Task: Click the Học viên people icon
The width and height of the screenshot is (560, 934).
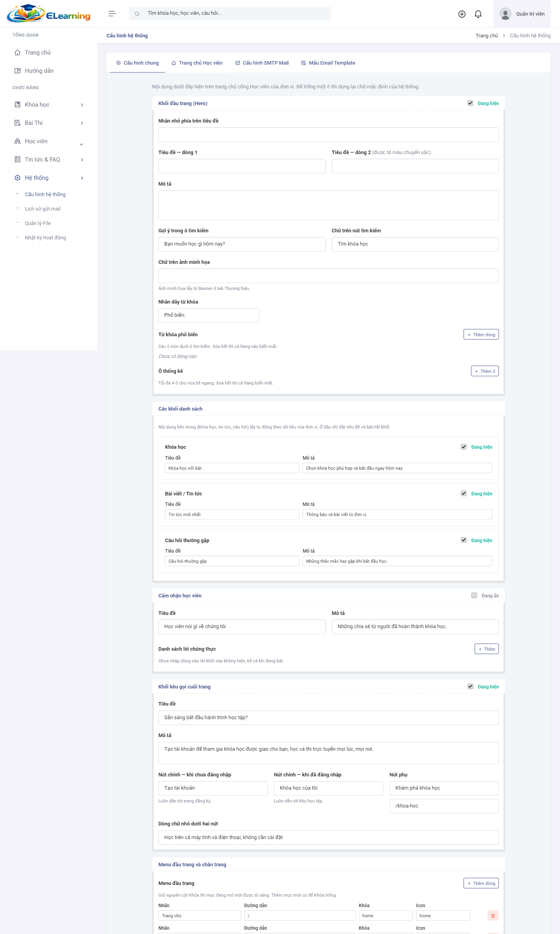Action: (x=17, y=141)
